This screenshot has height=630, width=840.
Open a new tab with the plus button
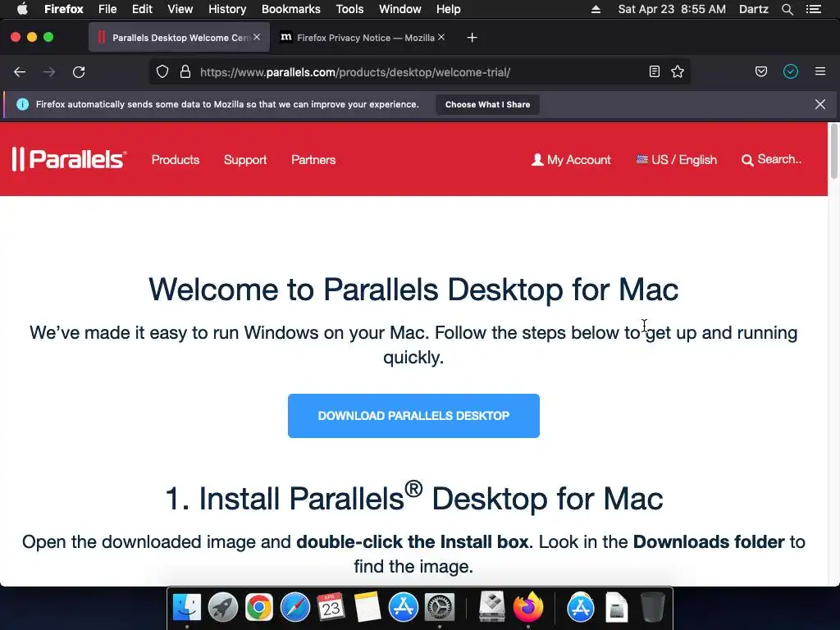(472, 38)
